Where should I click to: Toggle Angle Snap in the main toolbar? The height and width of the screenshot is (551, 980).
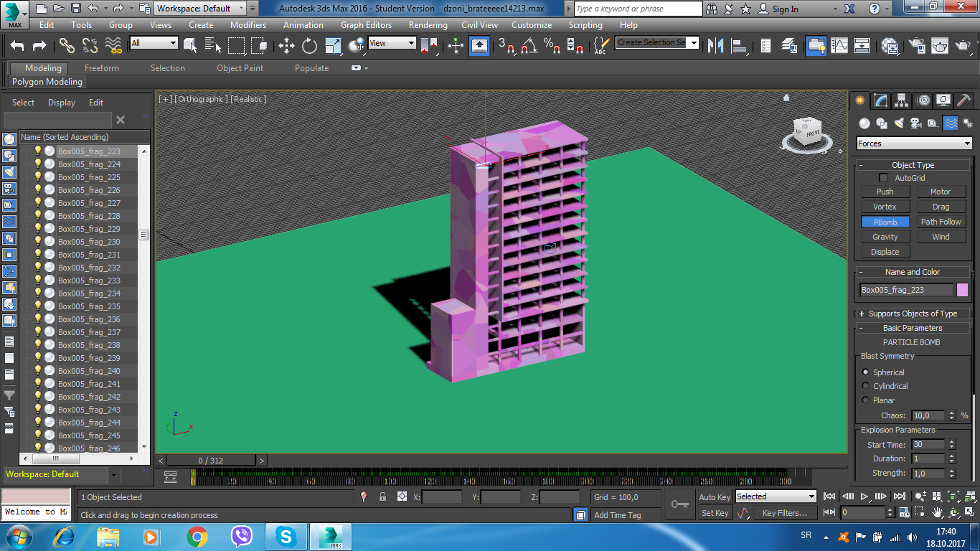click(529, 46)
